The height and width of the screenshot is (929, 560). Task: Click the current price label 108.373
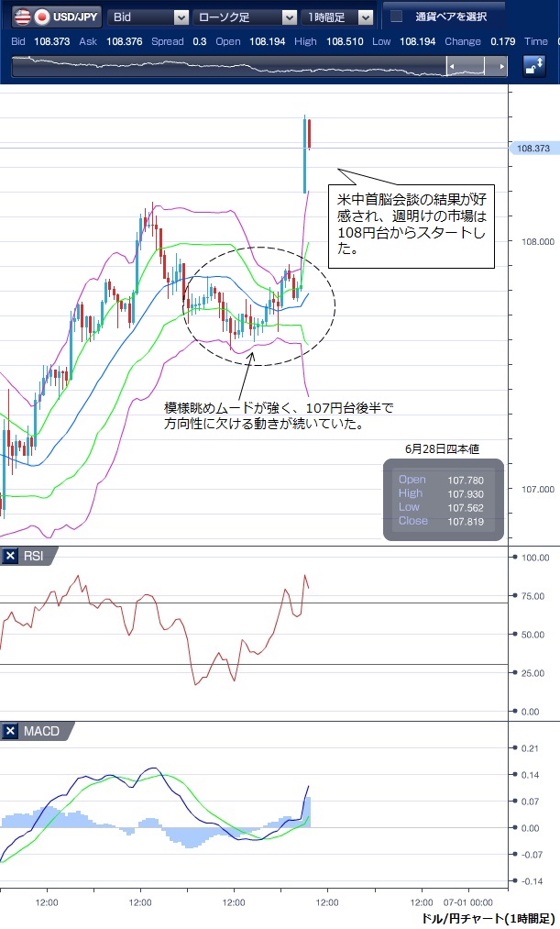pos(533,148)
